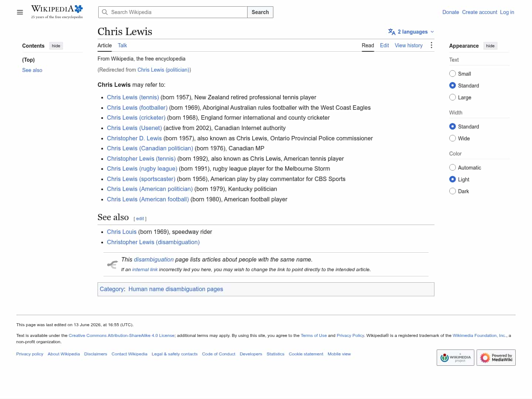Hide the Appearance panel
The image size is (532, 399).
490,46
